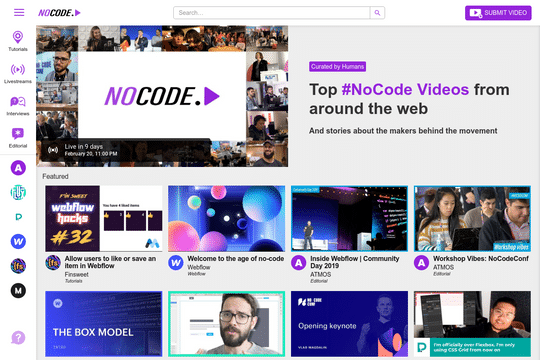Click the Search input field
540x360 pixels.
272,13
